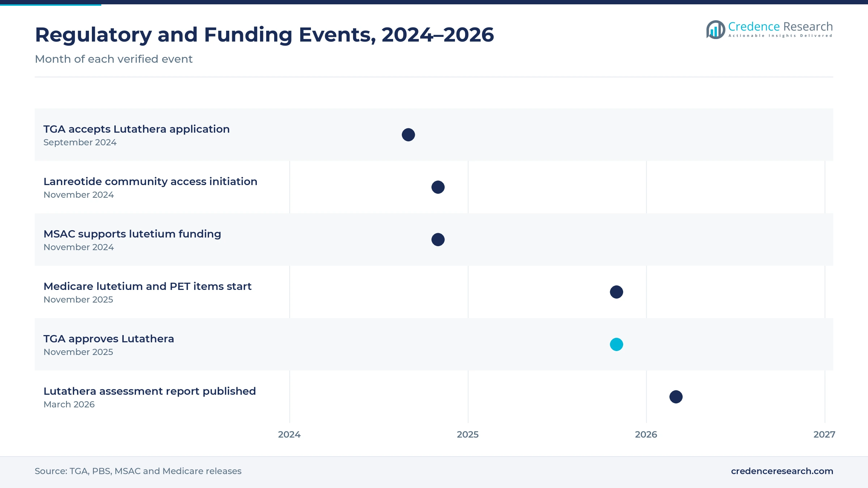Select the Medicare lutetium and PET items marker
This screenshot has height=488, width=868.
(x=617, y=292)
